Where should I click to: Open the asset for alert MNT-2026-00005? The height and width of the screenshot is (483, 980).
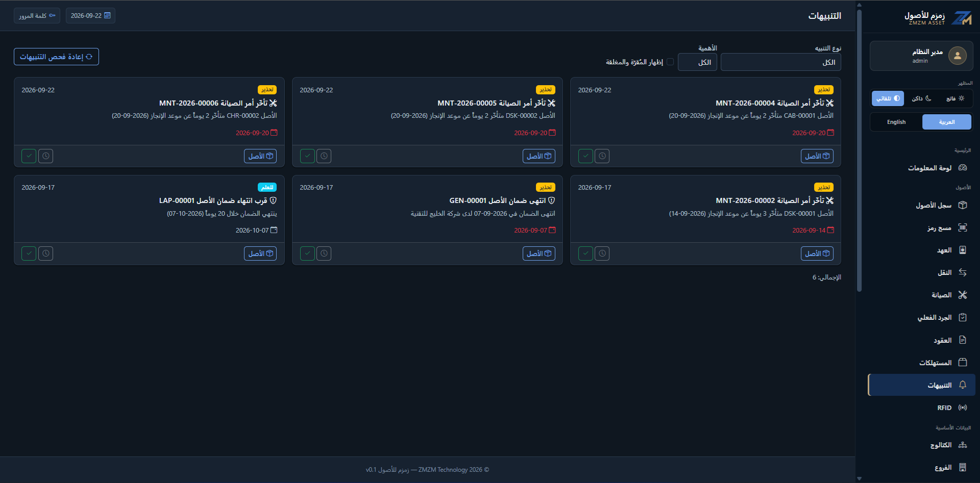[539, 156]
